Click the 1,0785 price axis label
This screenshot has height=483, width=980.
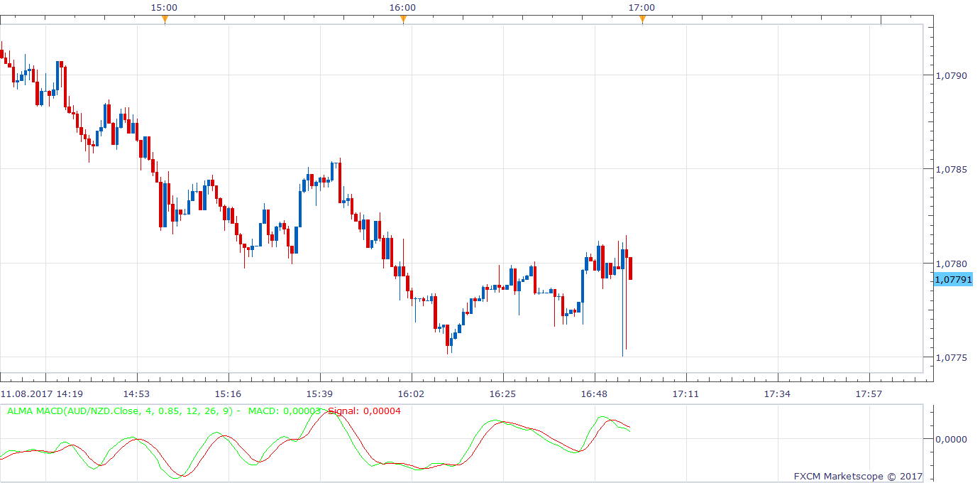tap(952, 169)
